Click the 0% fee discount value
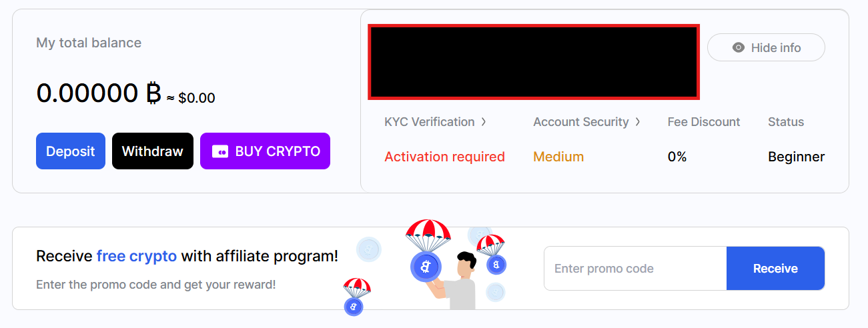Image resolution: width=868 pixels, height=328 pixels. coord(677,157)
